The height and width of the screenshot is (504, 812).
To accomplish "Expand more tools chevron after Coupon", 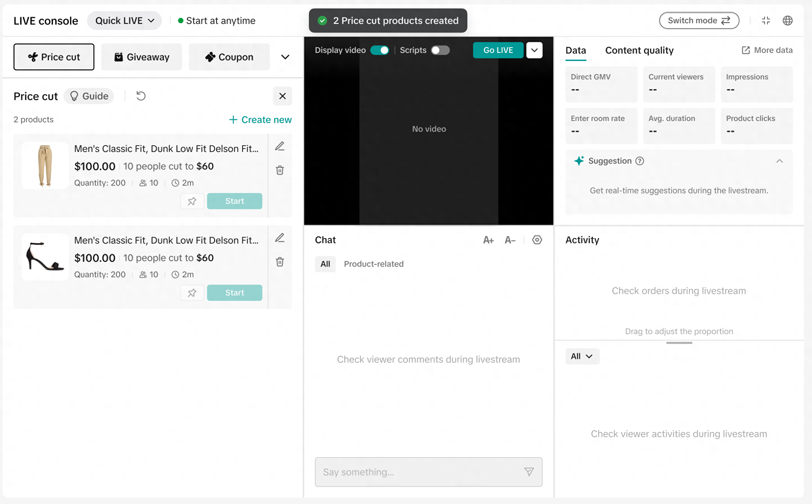I will [285, 57].
